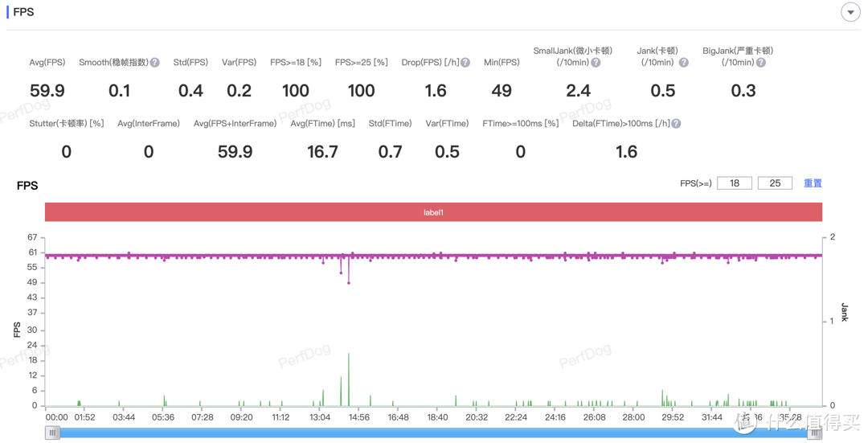Click the Std(FTime) value 0.7

point(391,152)
